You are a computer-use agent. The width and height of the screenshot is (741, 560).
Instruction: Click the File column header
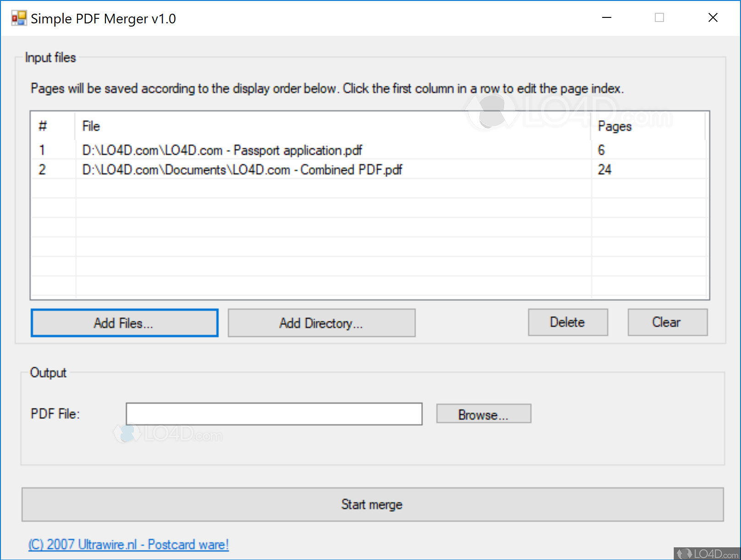(90, 126)
